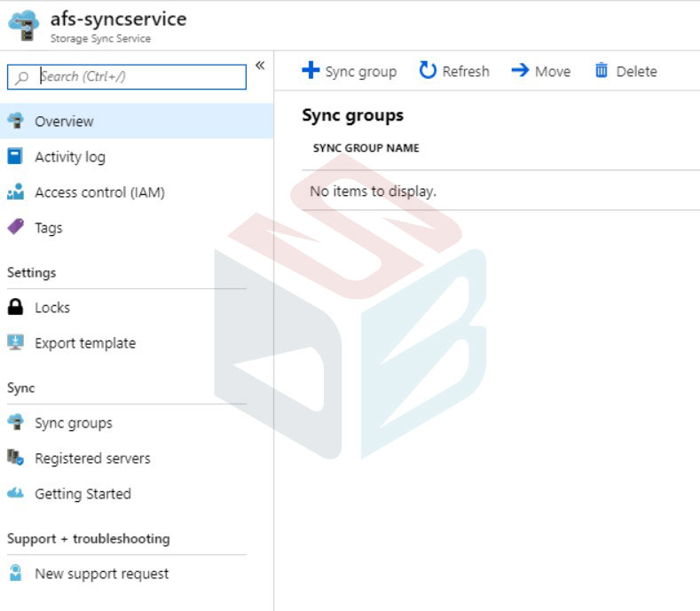The width and height of the screenshot is (700, 611).
Task: Click the afs-syncservice storage sync service icon
Action: (x=24, y=26)
